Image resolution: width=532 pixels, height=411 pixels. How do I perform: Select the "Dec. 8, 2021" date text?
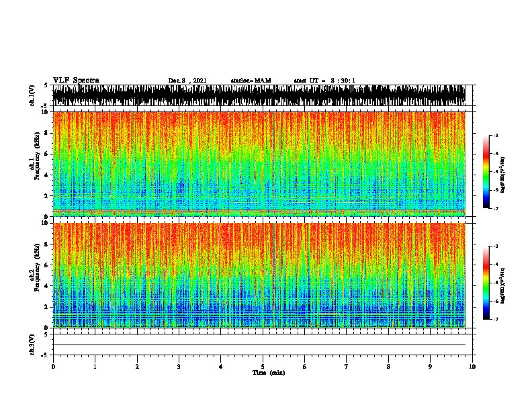187,81
